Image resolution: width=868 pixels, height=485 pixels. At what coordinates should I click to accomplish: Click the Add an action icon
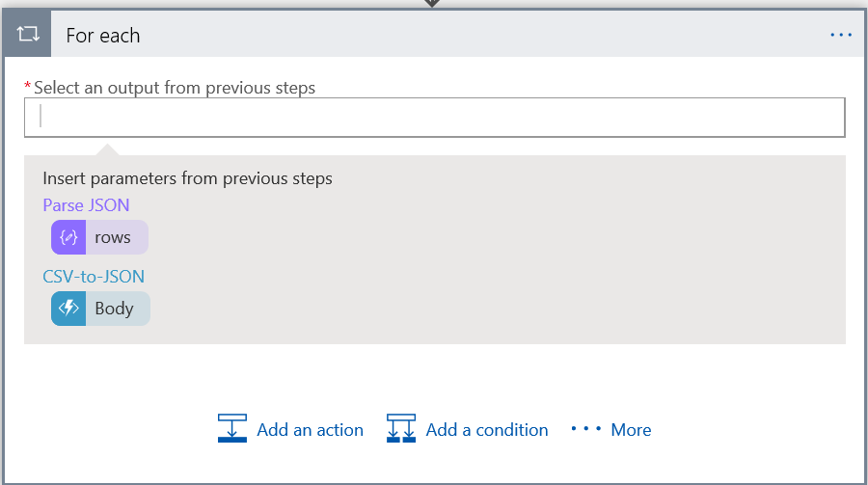click(232, 429)
